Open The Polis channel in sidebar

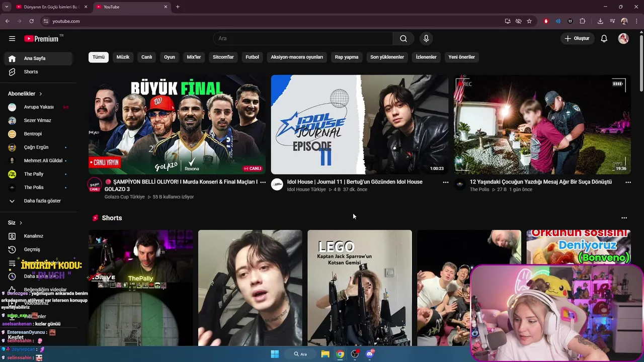click(x=38, y=188)
